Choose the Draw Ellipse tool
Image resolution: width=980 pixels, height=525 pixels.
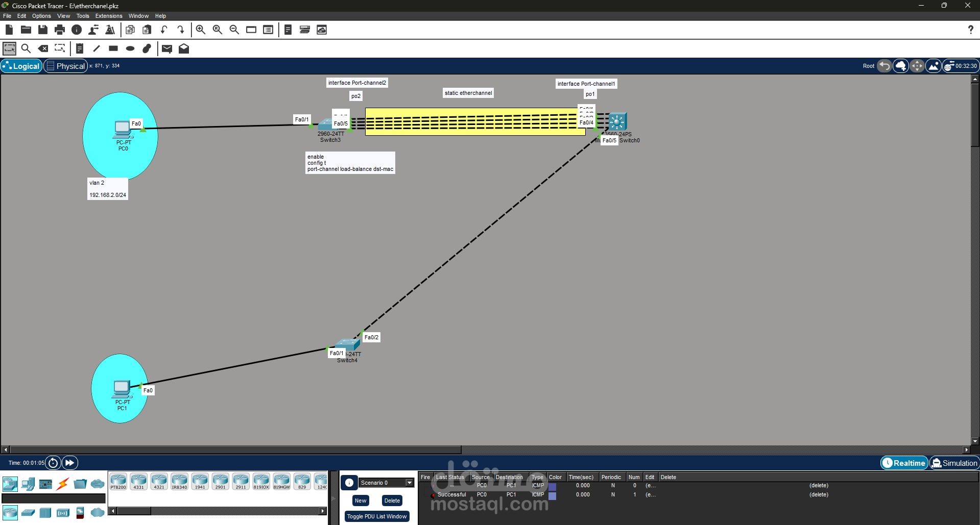[130, 48]
